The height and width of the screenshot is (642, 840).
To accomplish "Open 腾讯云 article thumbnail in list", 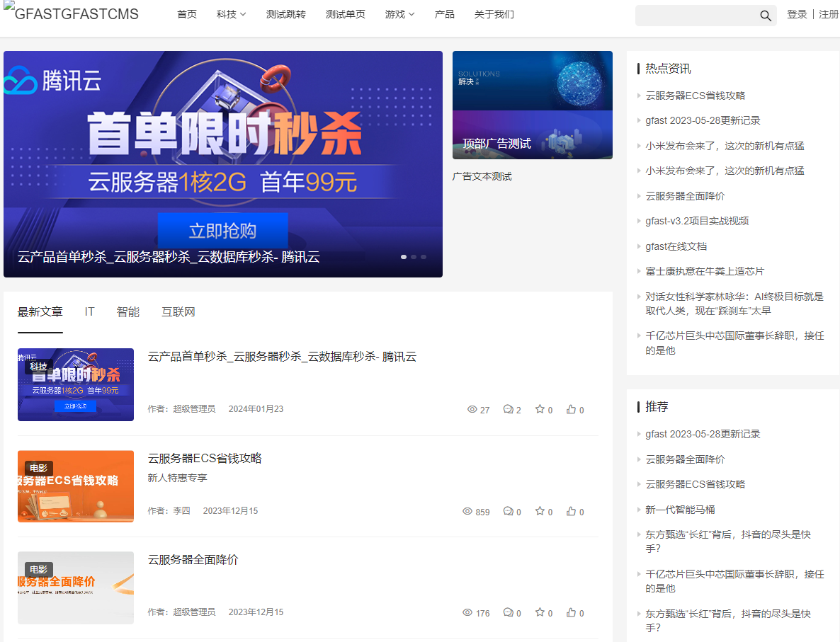I will (76, 384).
